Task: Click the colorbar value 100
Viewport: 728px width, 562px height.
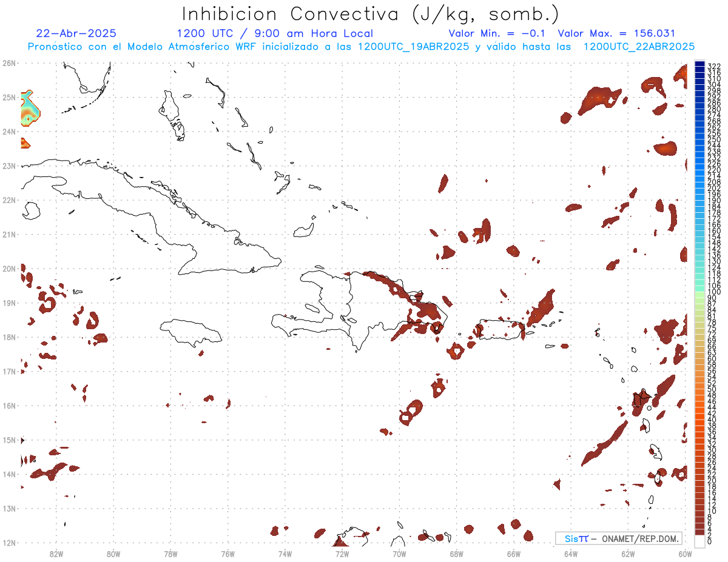Action: [x=714, y=292]
